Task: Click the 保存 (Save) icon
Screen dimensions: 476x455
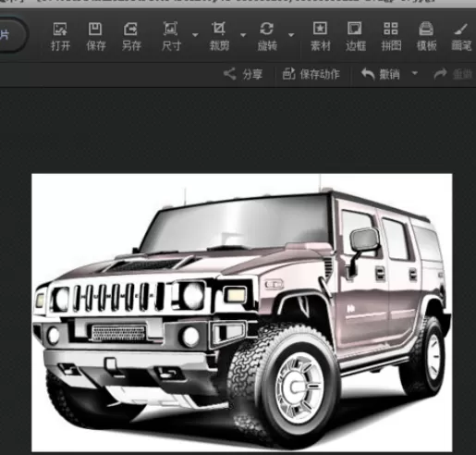Action: coord(96,36)
